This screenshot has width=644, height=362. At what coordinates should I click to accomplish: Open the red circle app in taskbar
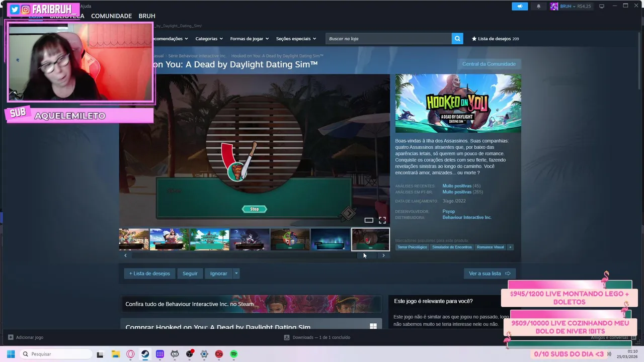tap(219, 354)
